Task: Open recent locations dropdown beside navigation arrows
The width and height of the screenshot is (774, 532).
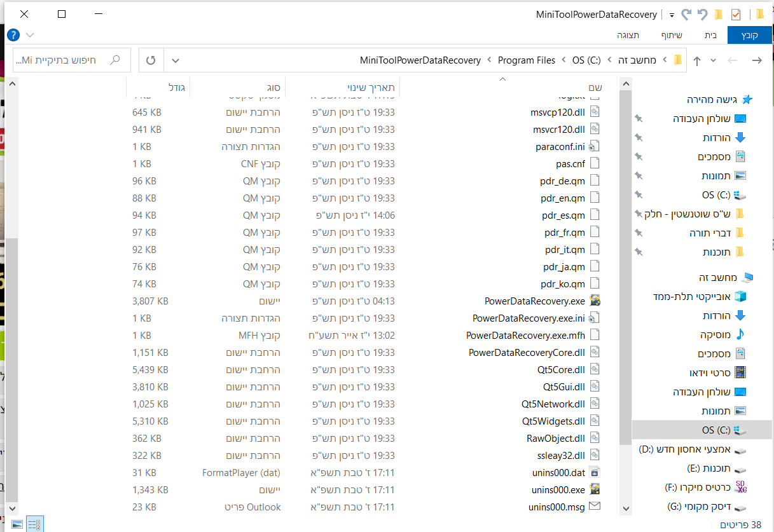Action: [x=713, y=60]
